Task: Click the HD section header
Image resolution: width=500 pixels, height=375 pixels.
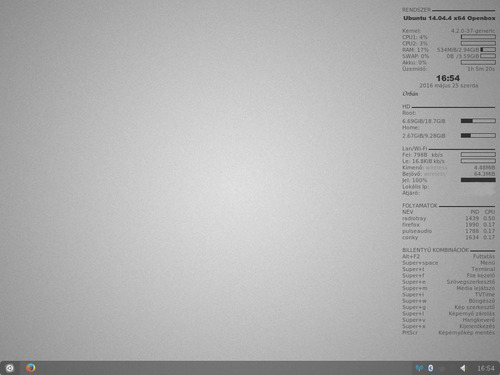Action: (406, 107)
